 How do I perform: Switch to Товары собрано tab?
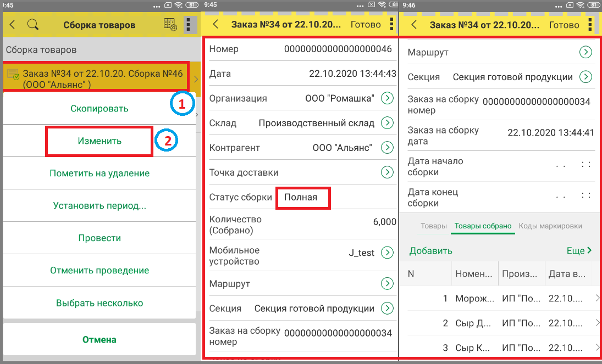point(483,226)
